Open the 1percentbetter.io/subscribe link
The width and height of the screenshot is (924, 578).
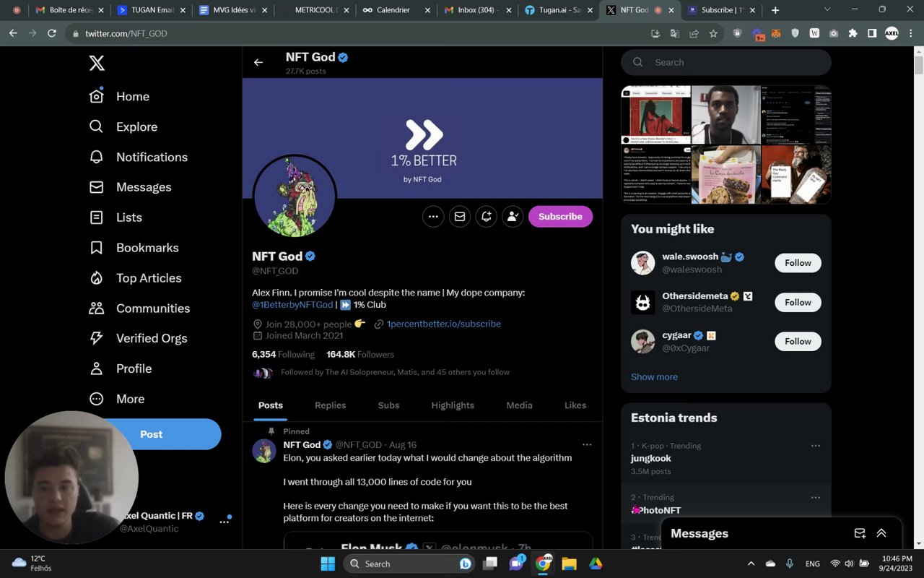(443, 324)
